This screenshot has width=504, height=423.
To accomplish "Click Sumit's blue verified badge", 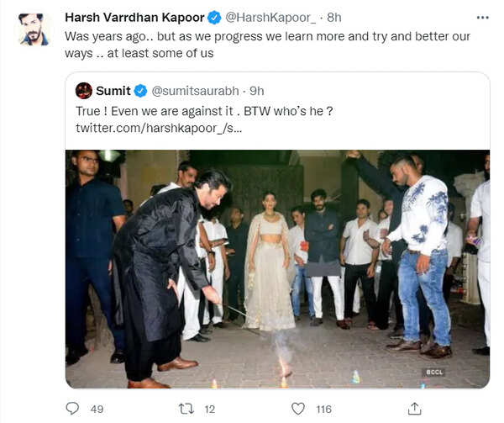I will coord(140,91).
